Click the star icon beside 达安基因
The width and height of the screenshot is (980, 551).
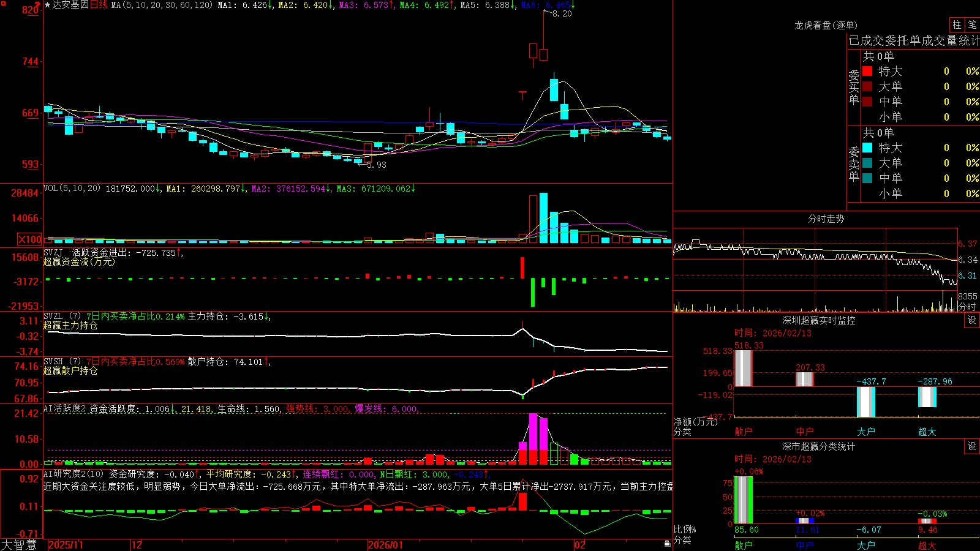[48, 5]
